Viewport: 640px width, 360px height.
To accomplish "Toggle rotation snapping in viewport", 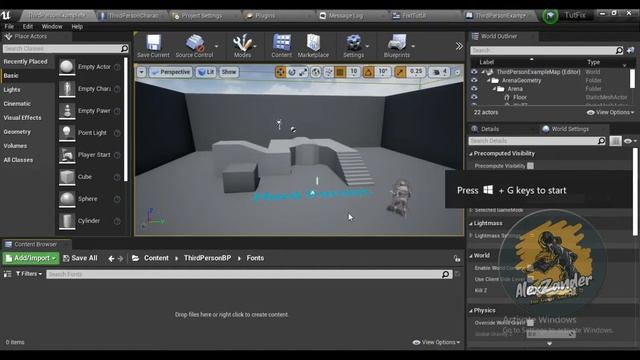I will 368,72.
